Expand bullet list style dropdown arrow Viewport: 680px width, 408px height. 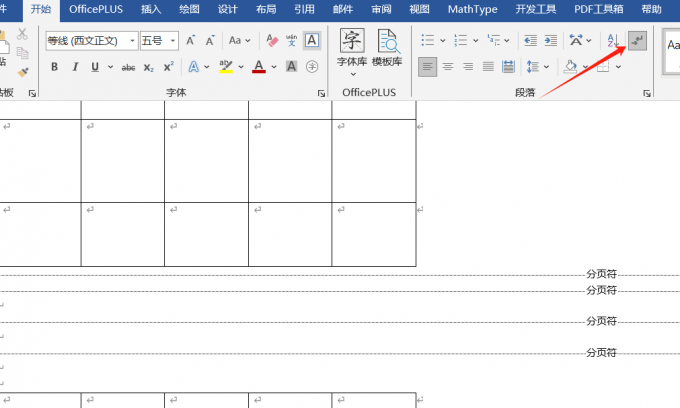(442, 41)
